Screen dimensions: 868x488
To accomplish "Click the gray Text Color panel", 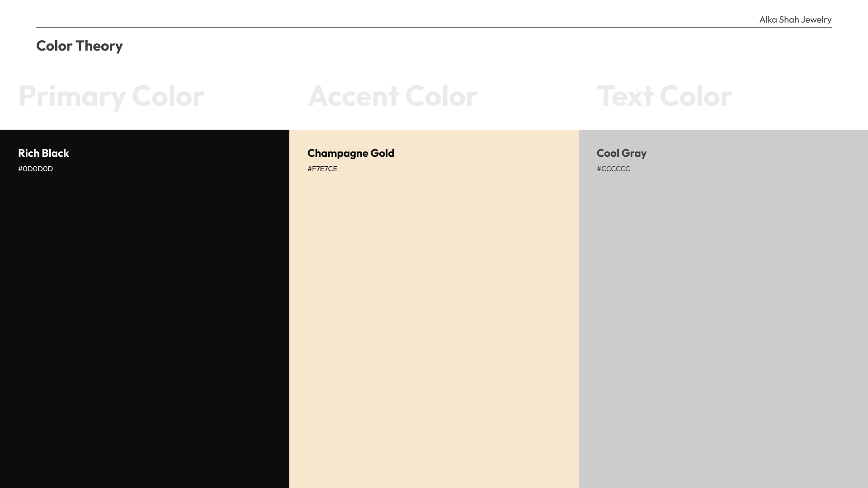I will [x=723, y=316].
